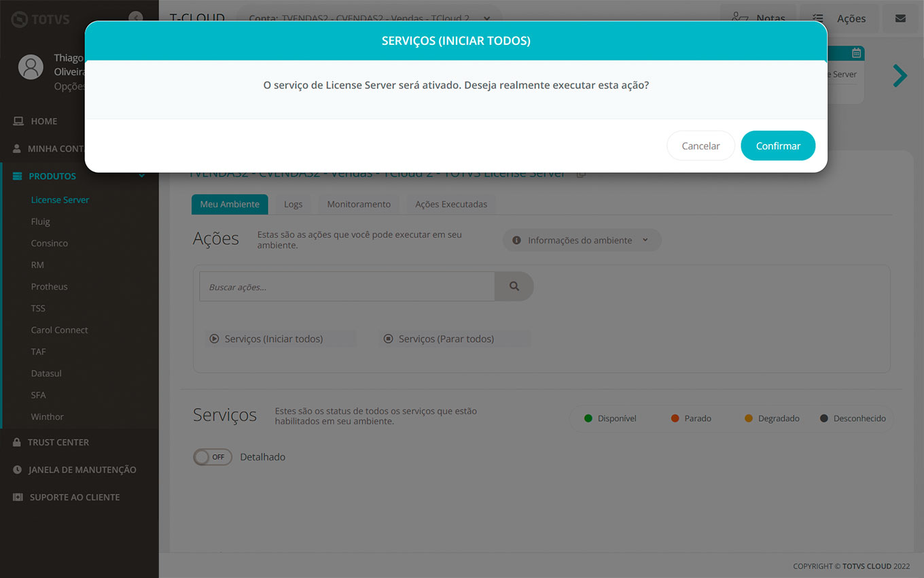Click the Janela de Manutenção clock icon
Image resolution: width=924 pixels, height=578 pixels.
pos(17,470)
